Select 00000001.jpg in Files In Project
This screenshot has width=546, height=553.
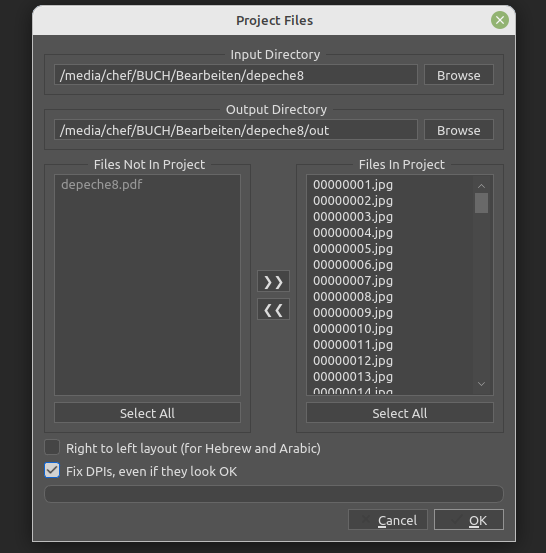click(x=353, y=184)
